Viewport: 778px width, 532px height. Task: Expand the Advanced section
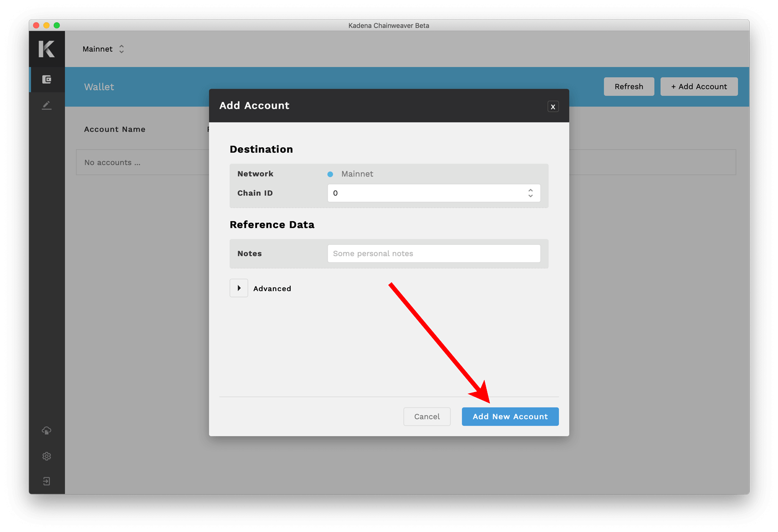click(x=239, y=288)
